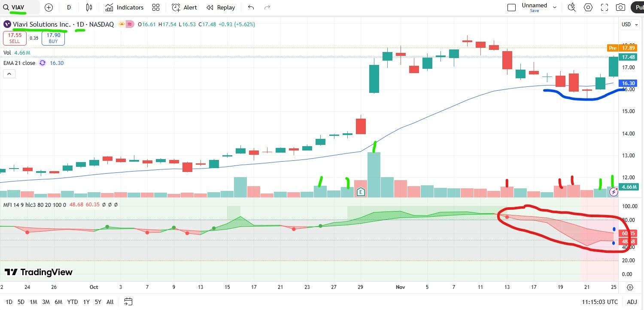Click the blue 16.30 EMA price label
The width and height of the screenshot is (644, 310).
(628, 83)
